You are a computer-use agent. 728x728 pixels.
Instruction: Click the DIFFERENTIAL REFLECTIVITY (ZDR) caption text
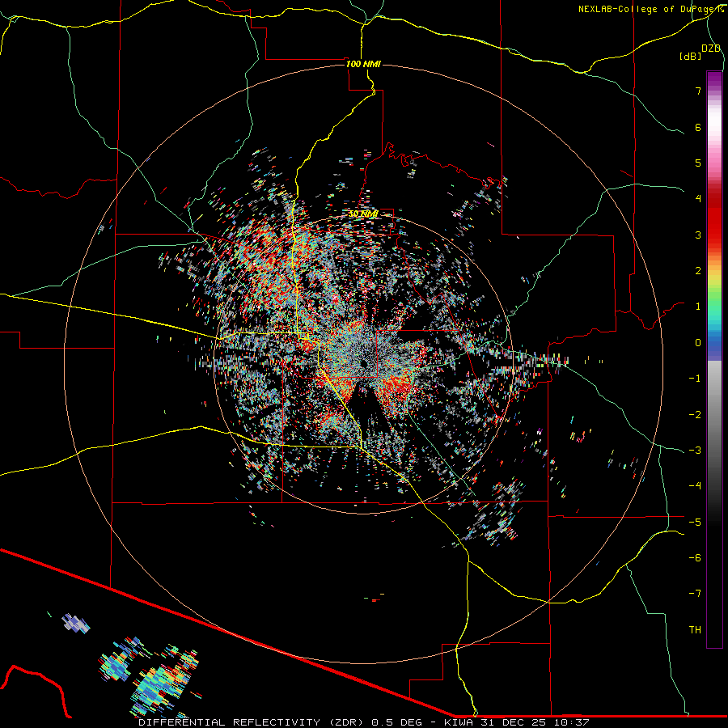tap(252, 722)
